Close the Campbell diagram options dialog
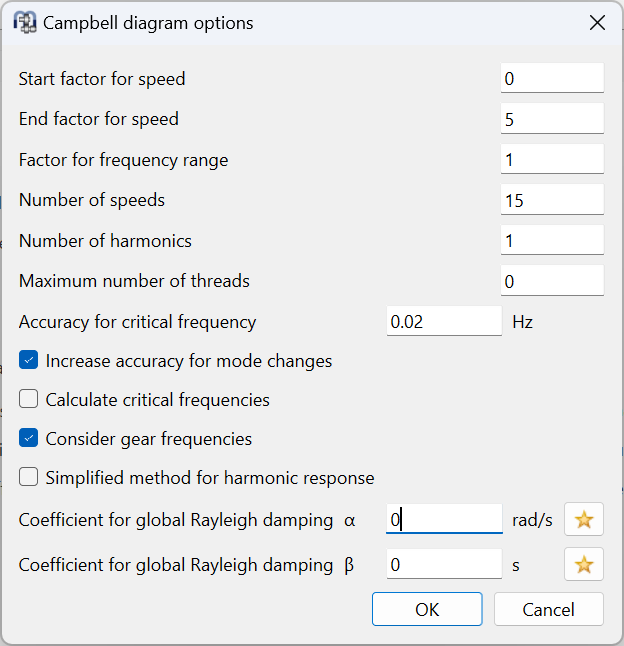624x646 pixels. pos(597,22)
